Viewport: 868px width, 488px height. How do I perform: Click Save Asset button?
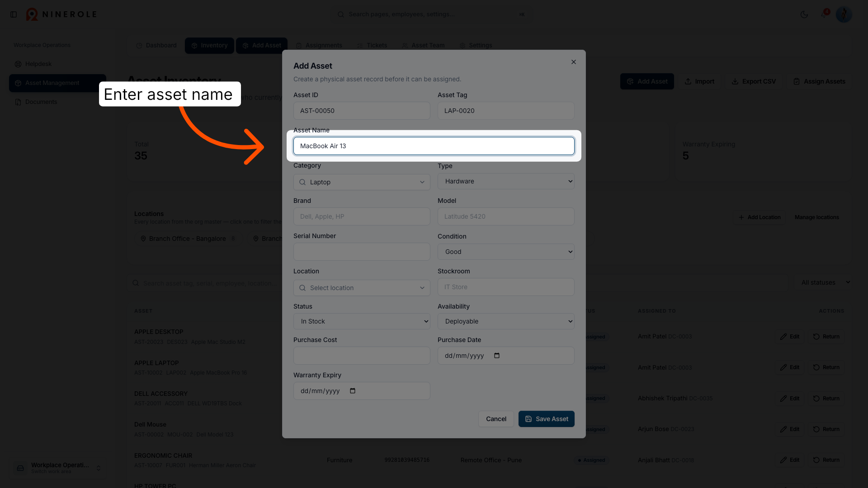coord(546,419)
